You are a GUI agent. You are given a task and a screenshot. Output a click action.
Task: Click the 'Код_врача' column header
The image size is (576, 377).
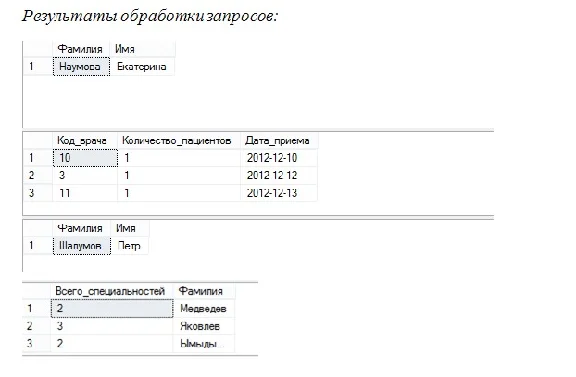pos(85,140)
